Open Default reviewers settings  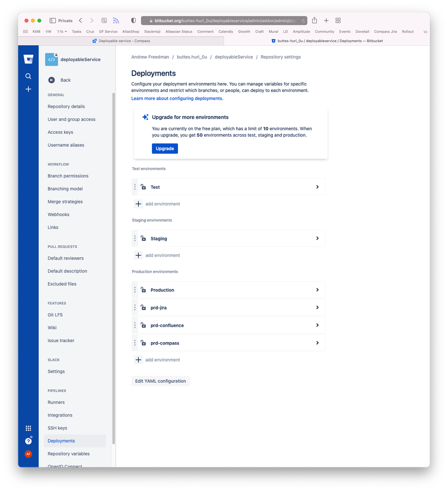click(65, 259)
